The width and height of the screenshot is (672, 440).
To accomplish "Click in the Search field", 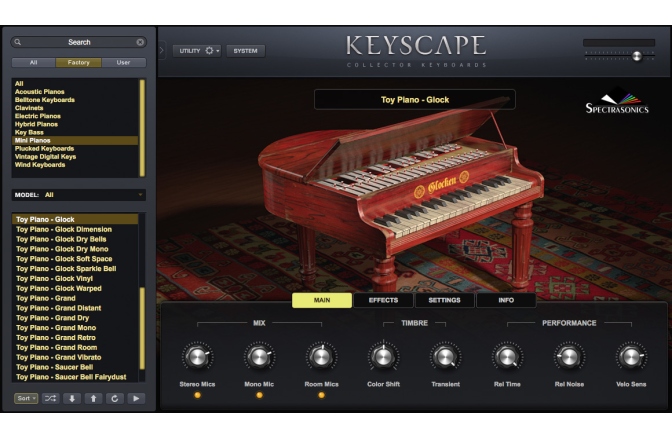I will (79, 42).
